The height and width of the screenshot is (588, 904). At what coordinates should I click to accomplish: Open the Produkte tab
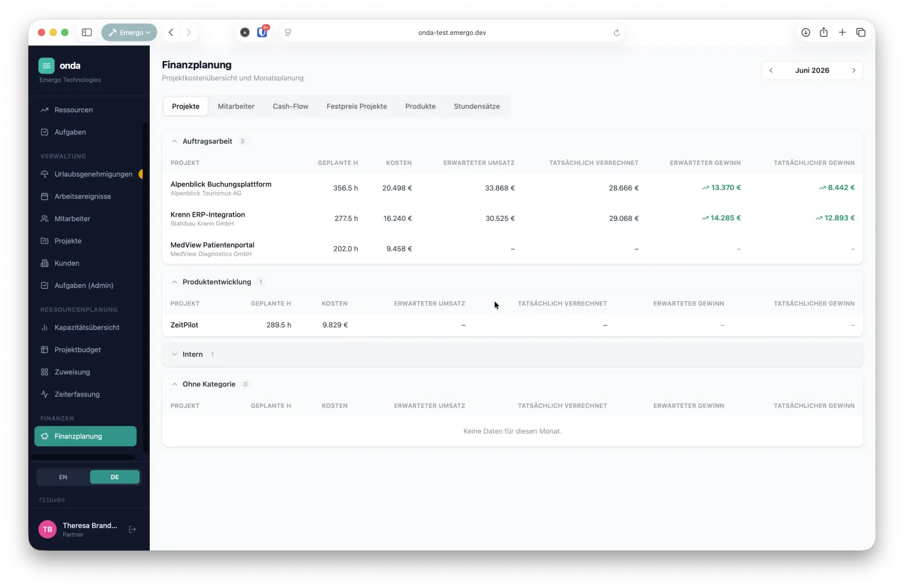pos(420,106)
